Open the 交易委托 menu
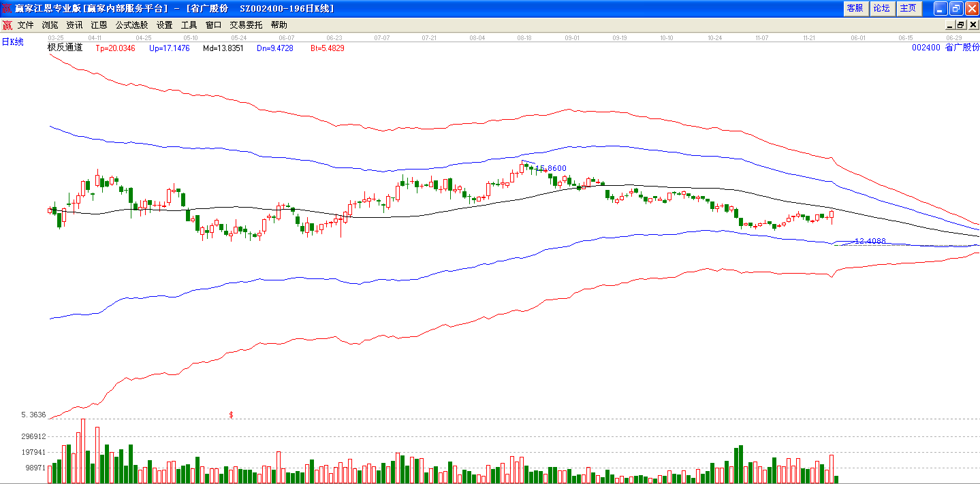This screenshot has height=484, width=980. tap(247, 25)
